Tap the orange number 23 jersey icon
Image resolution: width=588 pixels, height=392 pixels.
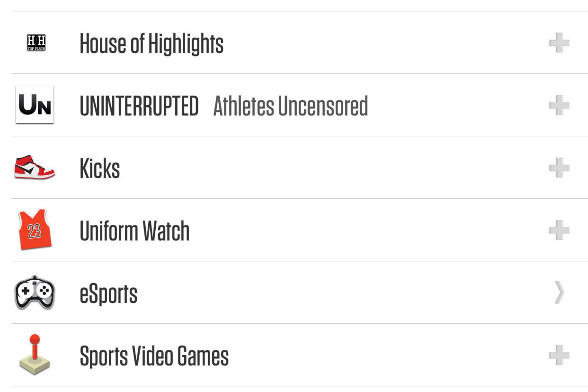[35, 229]
